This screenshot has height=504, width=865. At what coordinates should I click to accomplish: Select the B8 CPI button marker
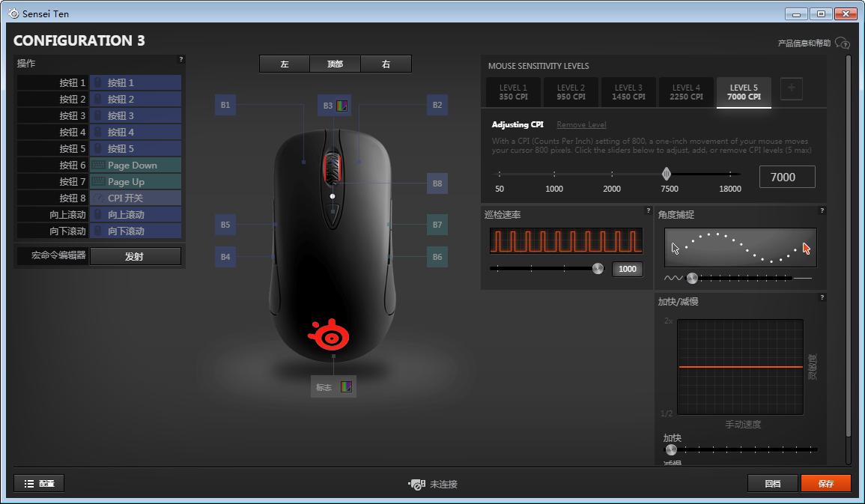tap(437, 183)
